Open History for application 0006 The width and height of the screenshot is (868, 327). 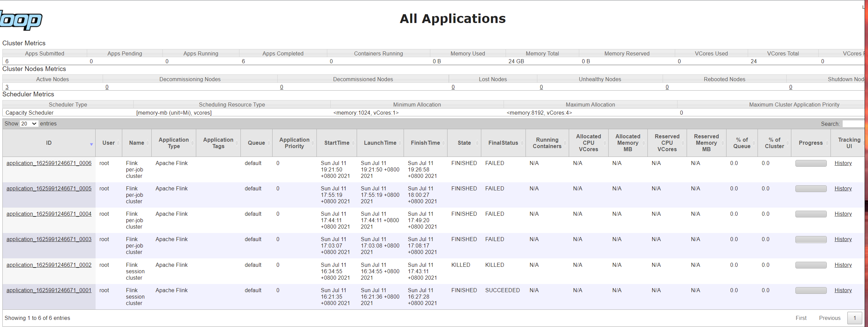pos(843,163)
